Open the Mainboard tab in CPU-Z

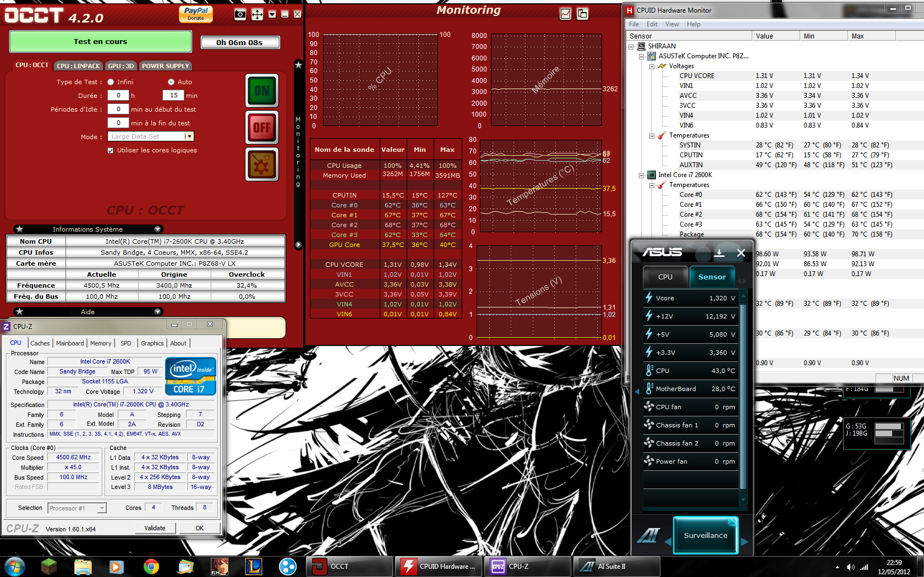pyautogui.click(x=70, y=343)
